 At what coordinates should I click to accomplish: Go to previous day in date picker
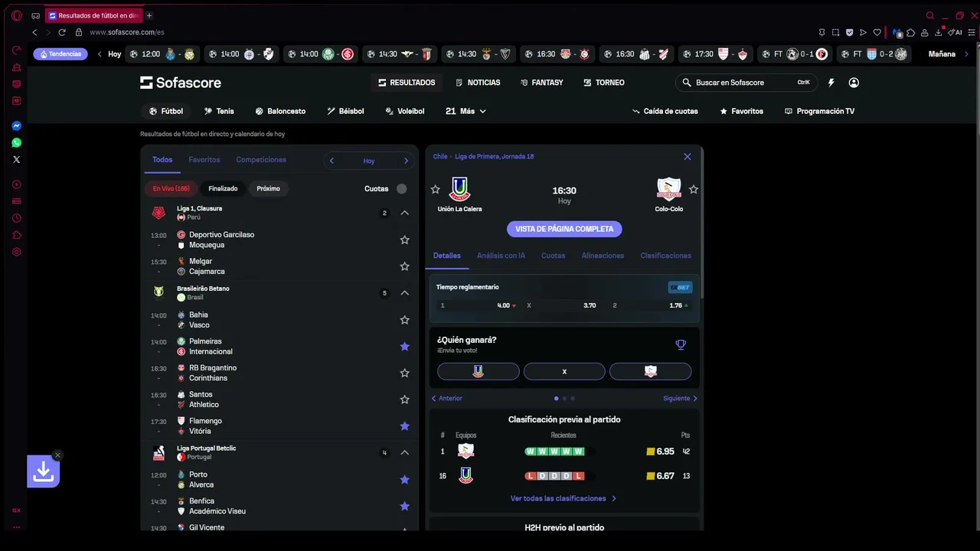point(332,161)
